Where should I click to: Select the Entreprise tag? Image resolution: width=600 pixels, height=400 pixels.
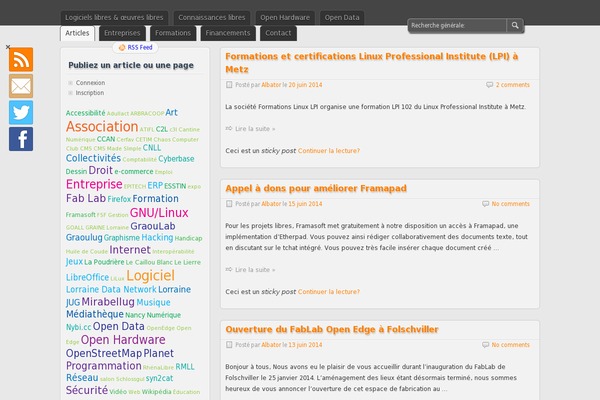click(x=94, y=184)
